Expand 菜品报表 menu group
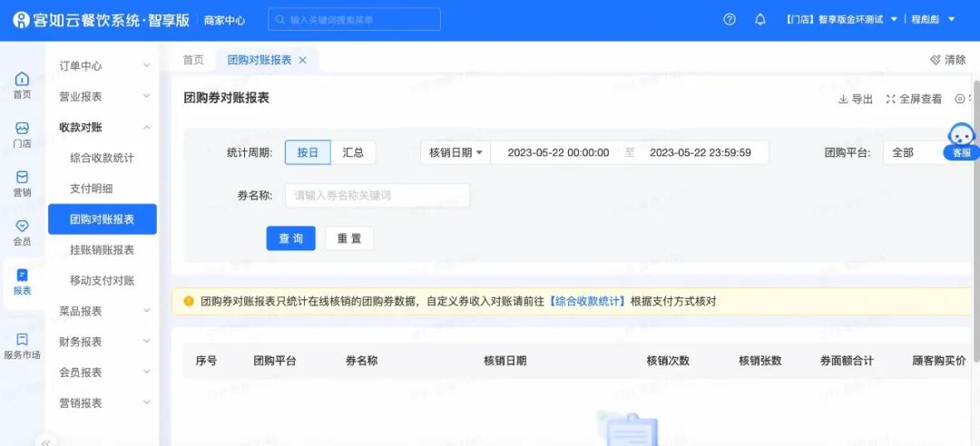 coord(104,311)
